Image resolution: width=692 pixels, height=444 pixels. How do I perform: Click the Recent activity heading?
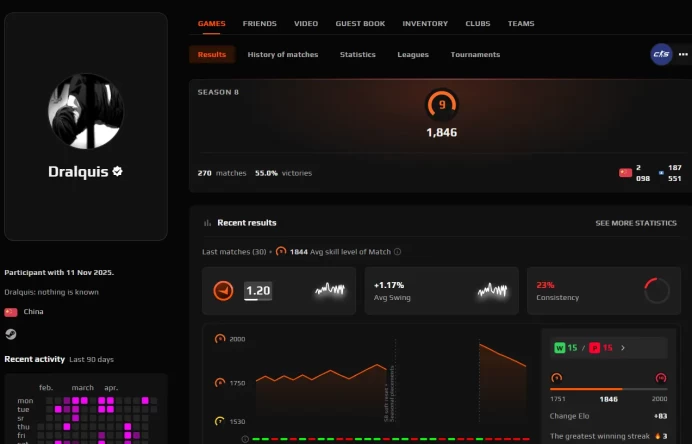(34, 359)
